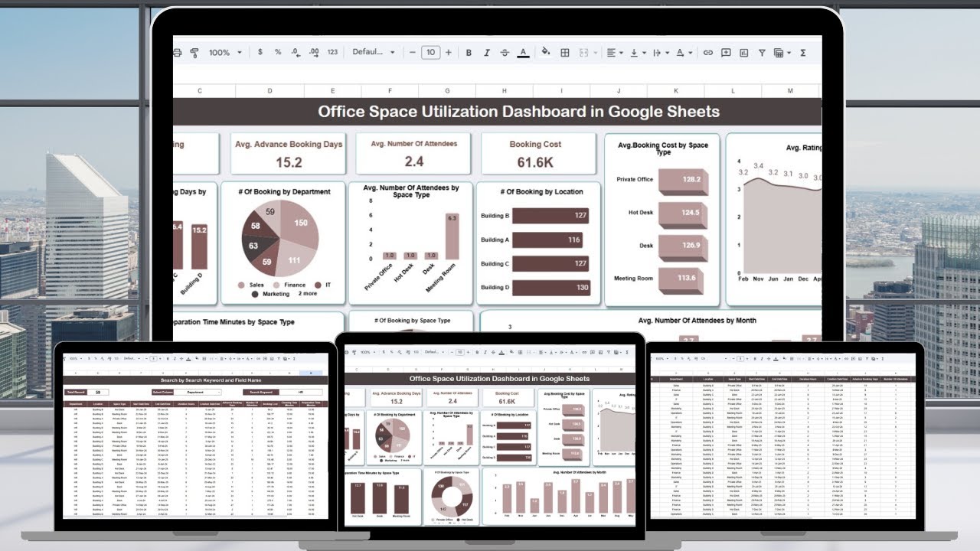
Task: Select column M header on main screen
Action: coord(790,91)
